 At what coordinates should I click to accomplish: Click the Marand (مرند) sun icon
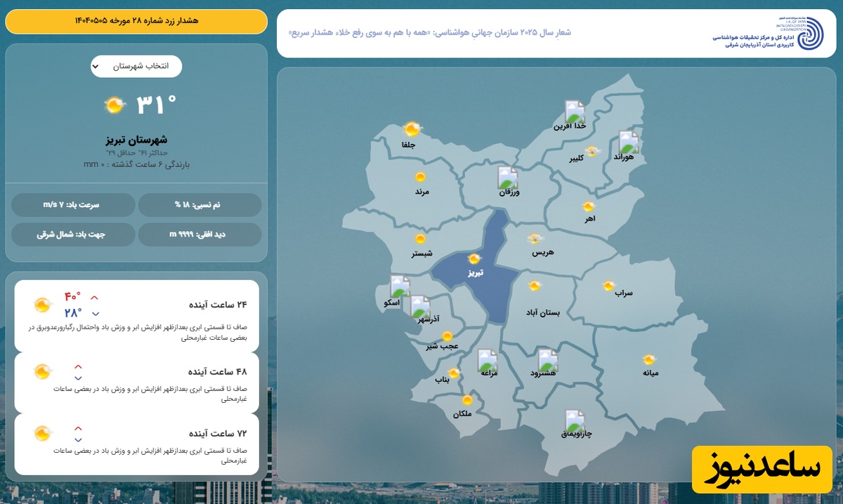click(420, 178)
